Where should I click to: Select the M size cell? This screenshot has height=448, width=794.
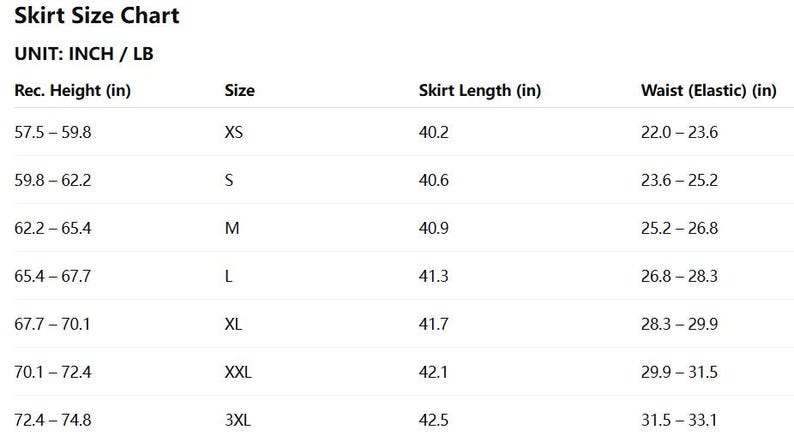[232, 228]
